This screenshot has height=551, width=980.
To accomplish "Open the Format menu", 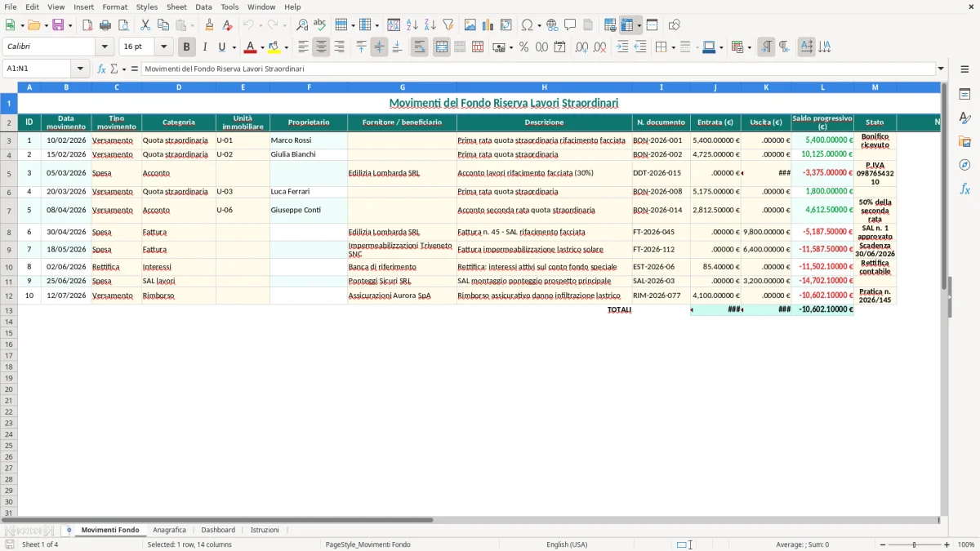I will coord(114,7).
